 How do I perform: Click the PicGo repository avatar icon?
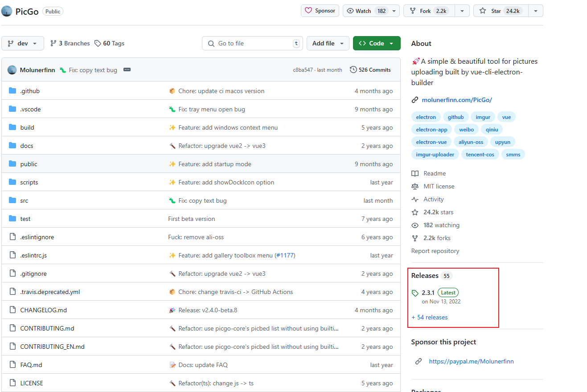(x=7, y=11)
